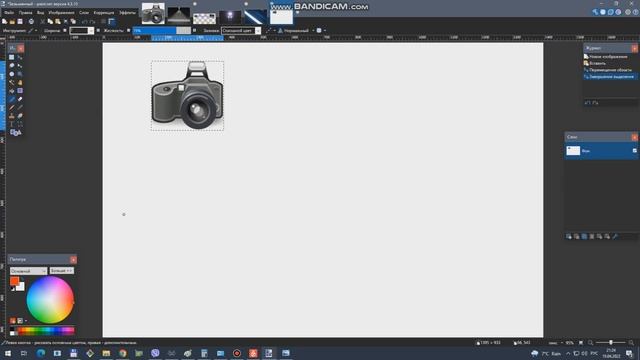This screenshot has width=640, height=360.
Task: Click the Save toolbar icon
Action: [20, 21]
